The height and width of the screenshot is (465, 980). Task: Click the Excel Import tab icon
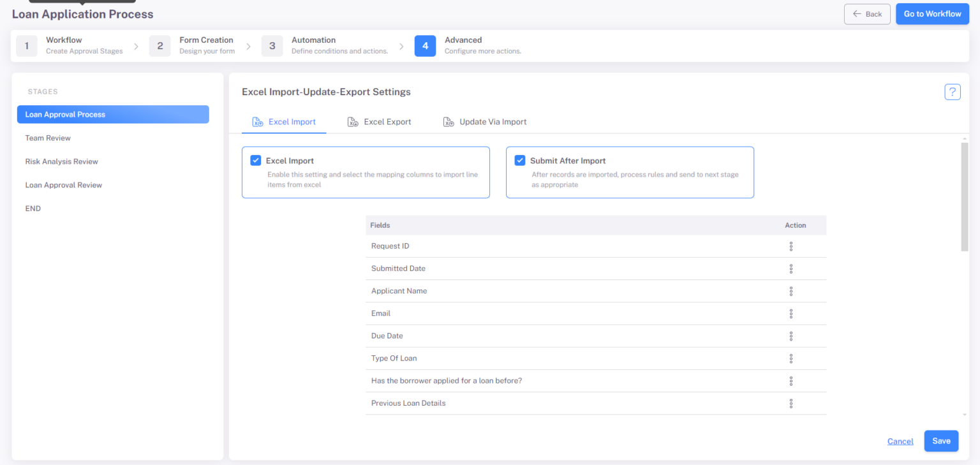[x=258, y=122]
